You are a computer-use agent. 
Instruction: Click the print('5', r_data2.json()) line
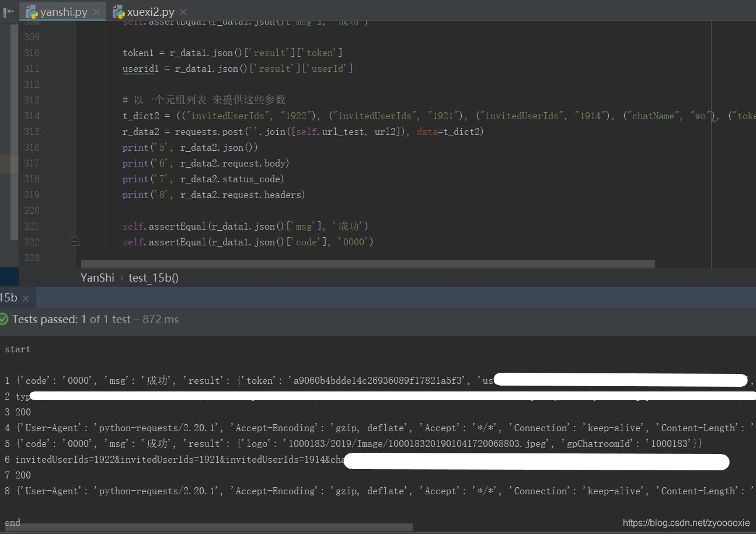tap(190, 147)
